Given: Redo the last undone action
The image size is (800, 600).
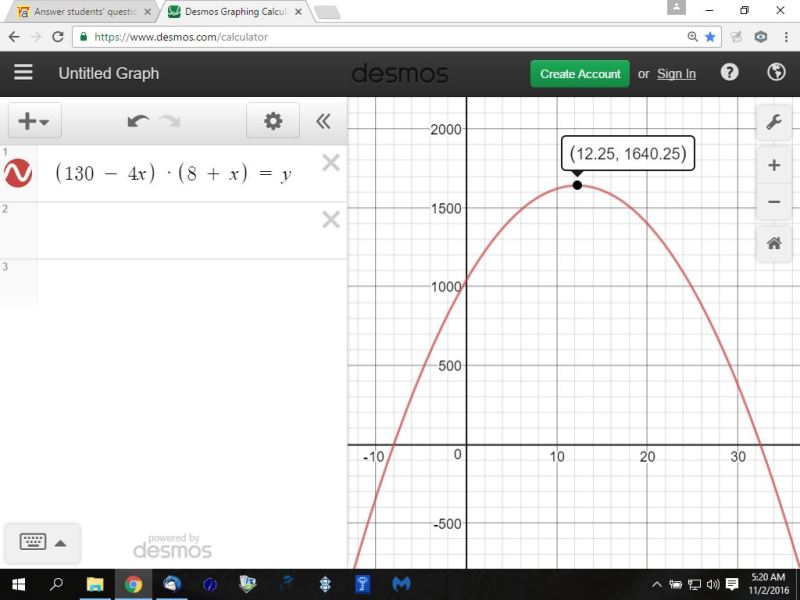Looking at the screenshot, I should point(170,121).
